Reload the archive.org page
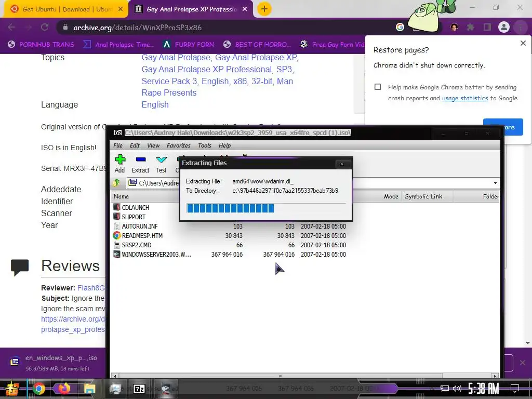532x399 pixels. (x=45, y=27)
